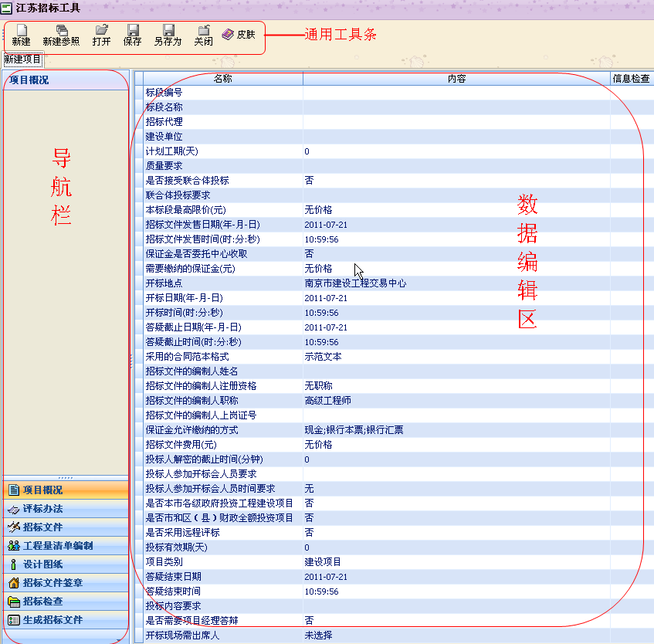654x644 pixels.
Task: Click the 名称 column header
Action: [223, 79]
